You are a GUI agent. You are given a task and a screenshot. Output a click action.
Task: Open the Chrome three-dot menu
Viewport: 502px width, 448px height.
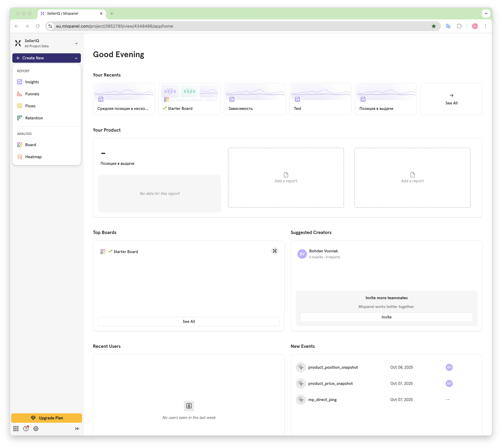[x=486, y=26]
